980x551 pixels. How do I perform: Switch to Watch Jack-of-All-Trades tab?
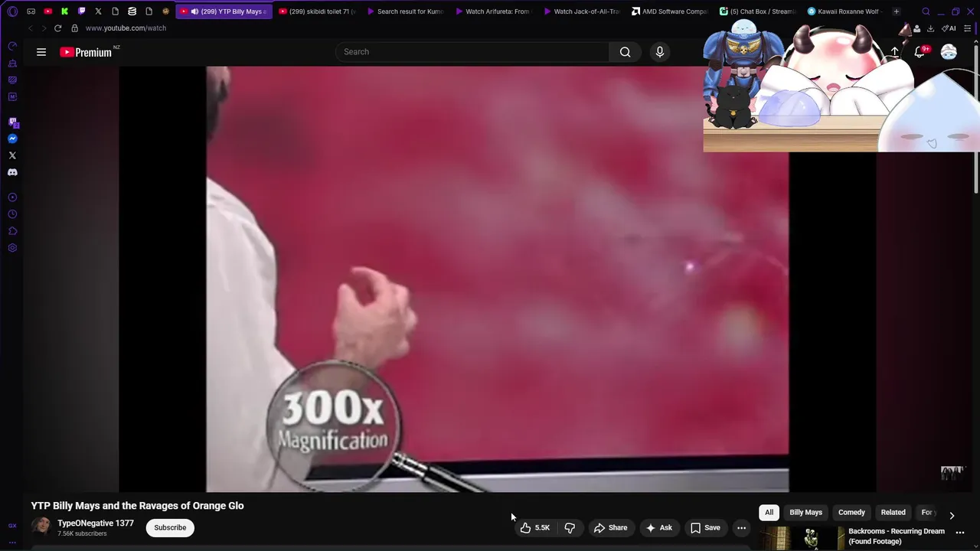(582, 11)
